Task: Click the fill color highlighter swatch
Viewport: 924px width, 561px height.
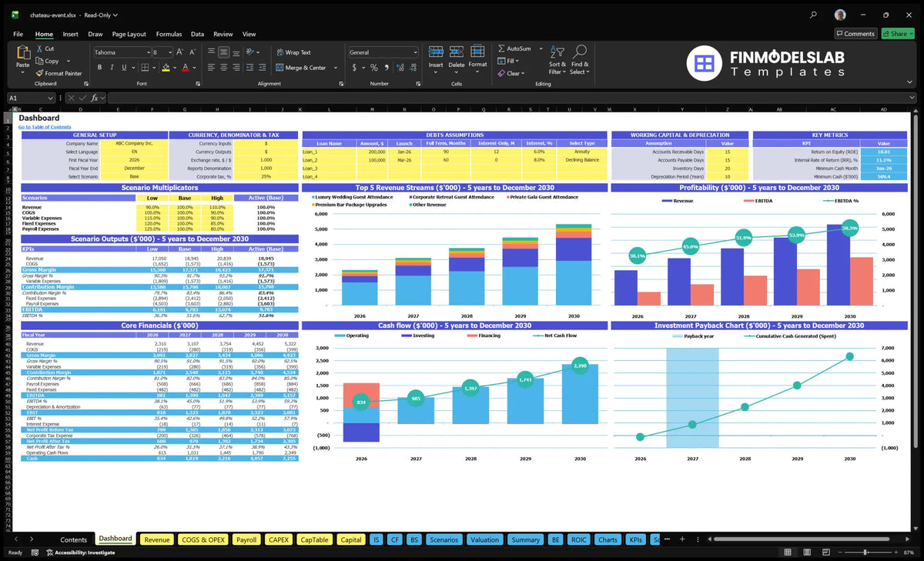Action: pyautogui.click(x=165, y=68)
